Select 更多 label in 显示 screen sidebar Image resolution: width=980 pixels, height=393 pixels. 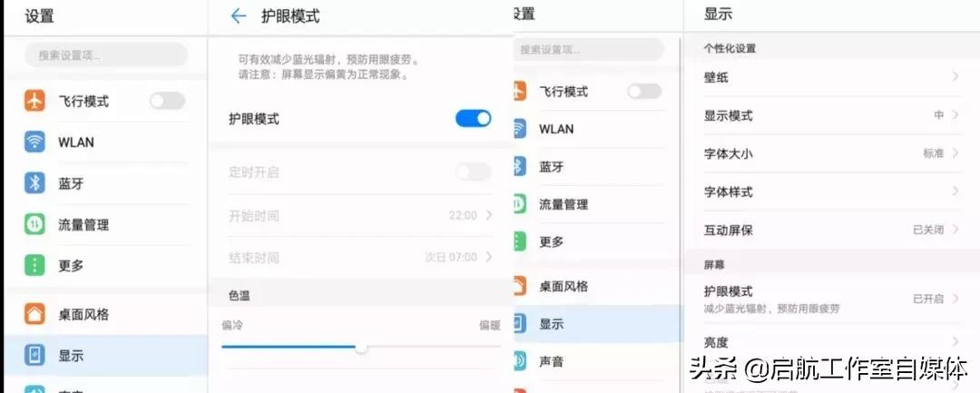[552, 241]
